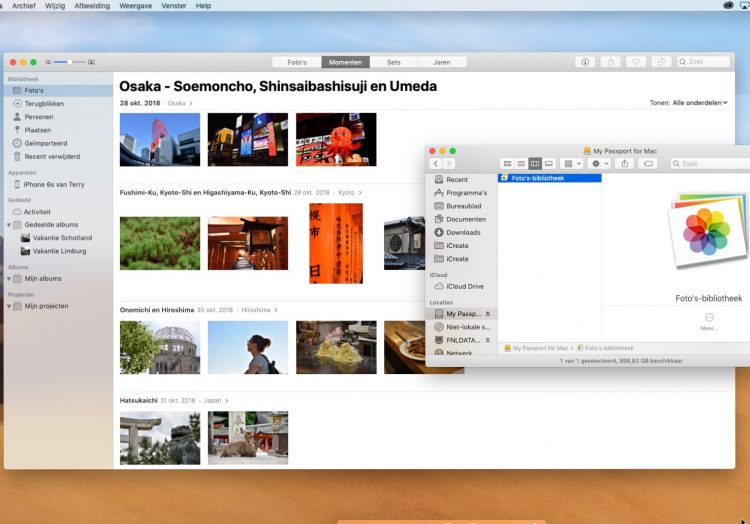Click the Finder action gear button
Screen dimensions: 750x524
click(600, 163)
